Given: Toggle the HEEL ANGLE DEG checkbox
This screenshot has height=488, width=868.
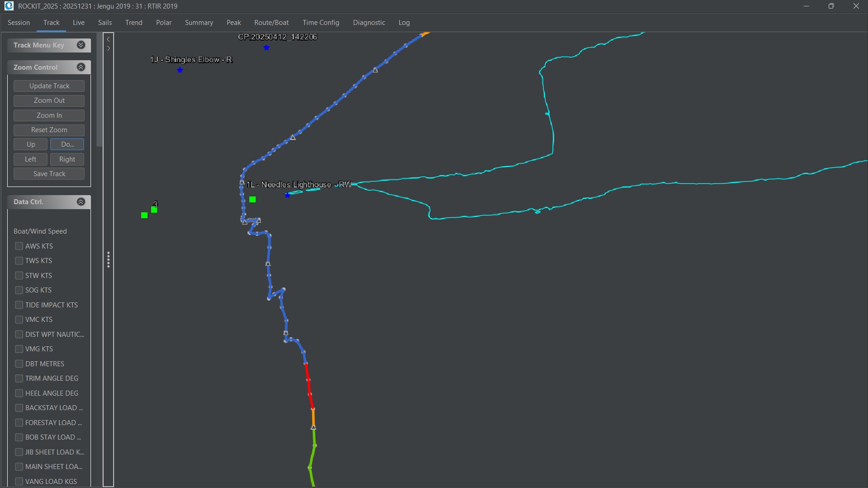Looking at the screenshot, I should (x=19, y=393).
